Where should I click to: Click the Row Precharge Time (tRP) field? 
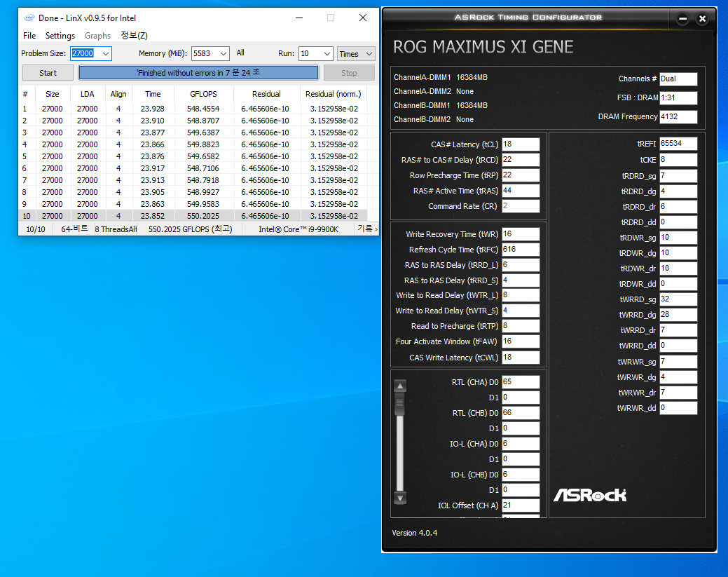pos(521,175)
